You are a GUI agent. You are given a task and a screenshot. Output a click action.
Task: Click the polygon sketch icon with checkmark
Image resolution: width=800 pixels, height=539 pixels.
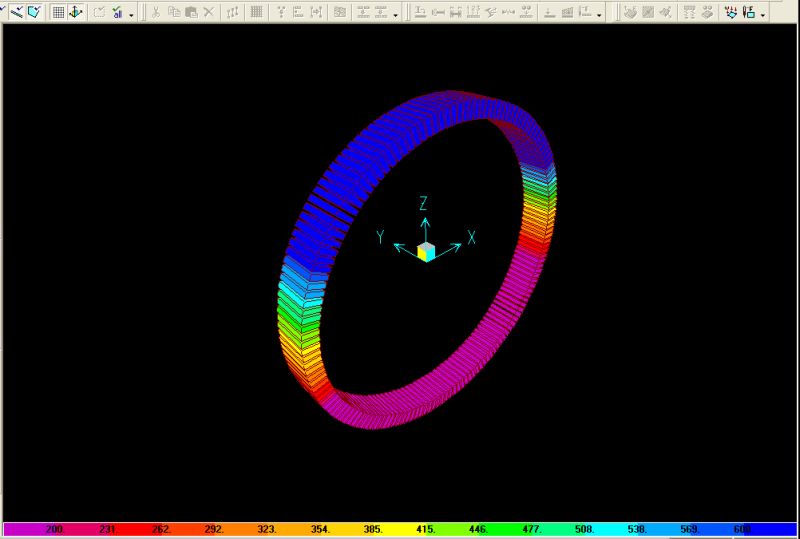[34, 12]
